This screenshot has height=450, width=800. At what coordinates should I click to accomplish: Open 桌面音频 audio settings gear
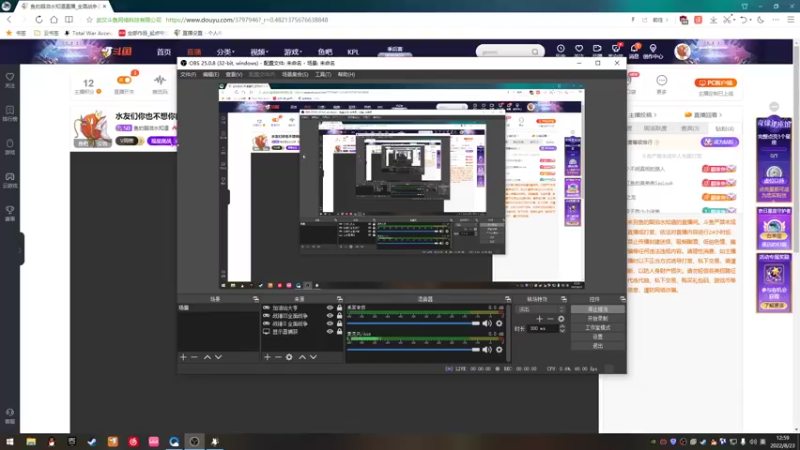tap(499, 323)
